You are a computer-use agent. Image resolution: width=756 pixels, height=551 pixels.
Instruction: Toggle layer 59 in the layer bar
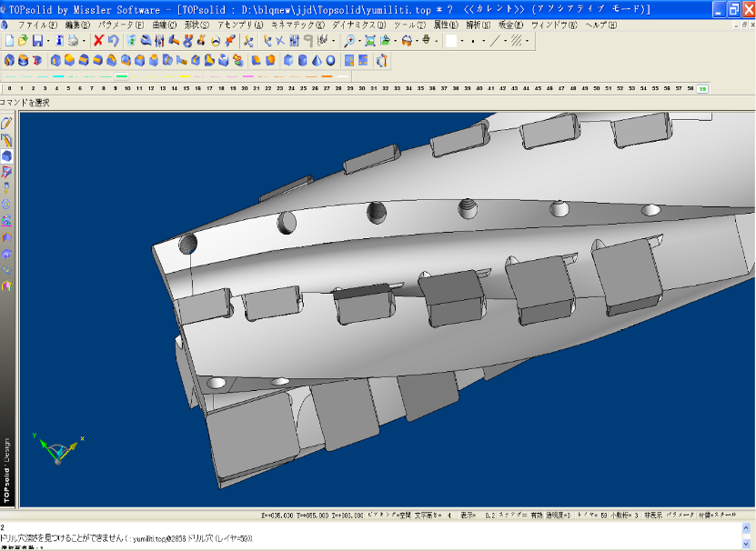click(702, 88)
